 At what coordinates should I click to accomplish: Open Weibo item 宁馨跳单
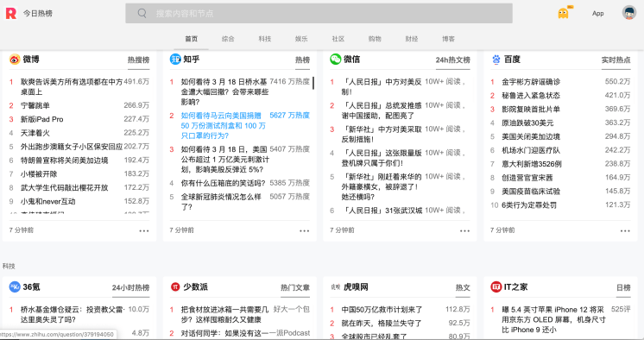pyautogui.click(x=35, y=105)
